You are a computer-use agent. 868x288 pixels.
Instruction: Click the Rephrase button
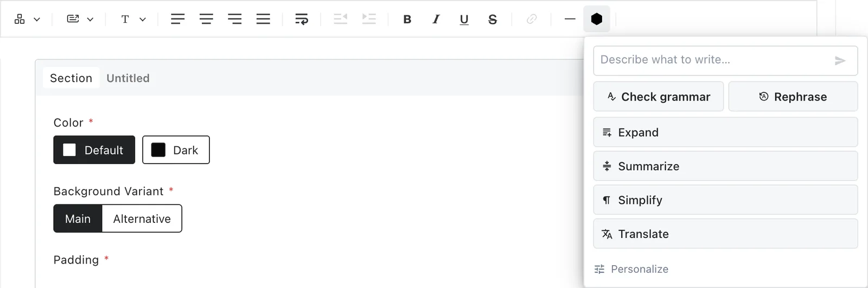tap(793, 97)
